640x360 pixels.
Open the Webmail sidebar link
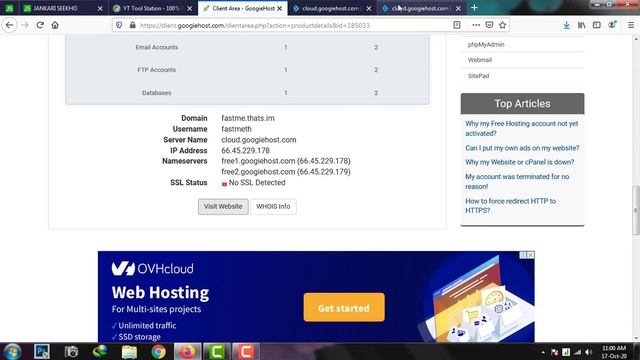[480, 60]
